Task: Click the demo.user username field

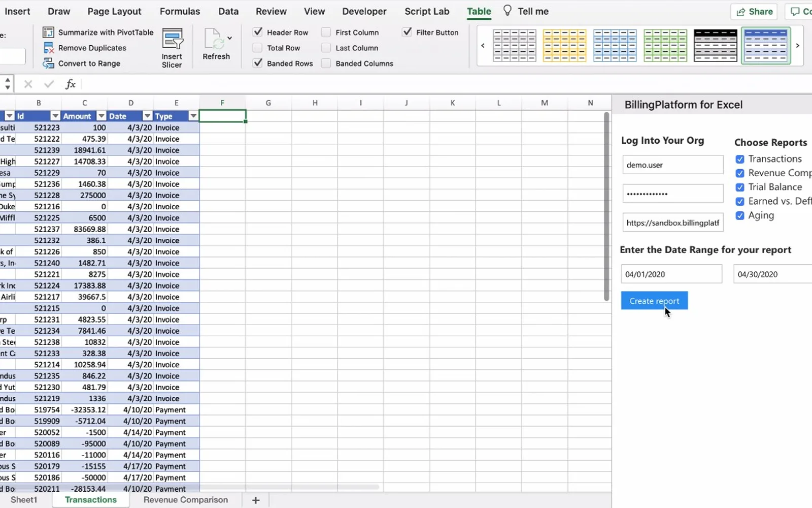Action: [673, 165]
